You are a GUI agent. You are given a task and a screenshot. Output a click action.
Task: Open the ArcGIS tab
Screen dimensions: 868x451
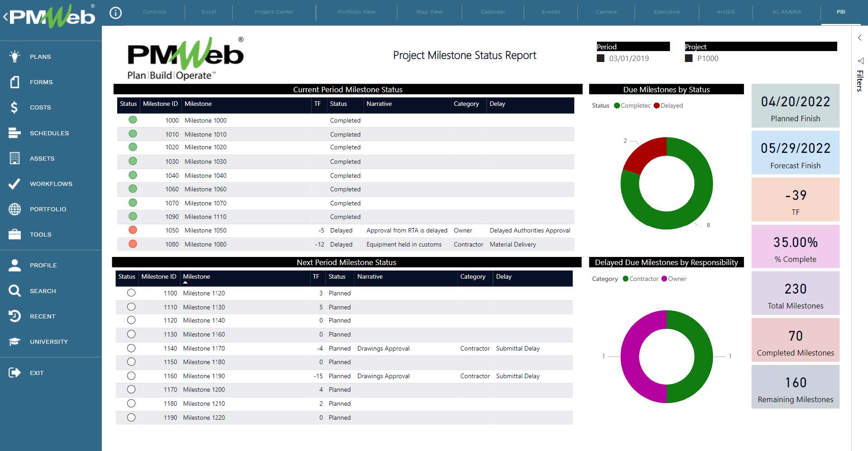[x=726, y=12]
